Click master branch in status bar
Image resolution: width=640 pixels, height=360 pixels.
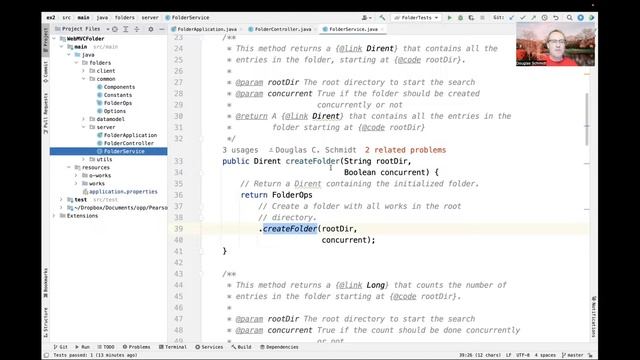point(573,355)
